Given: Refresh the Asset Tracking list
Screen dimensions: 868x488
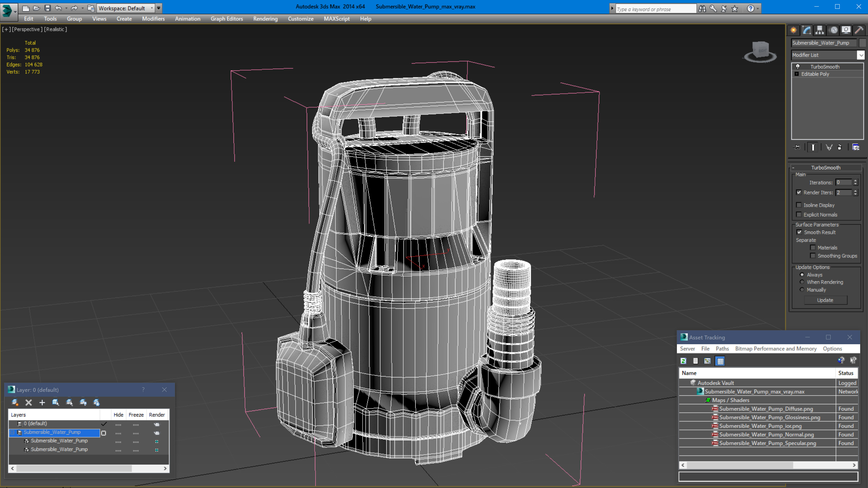Looking at the screenshot, I should (683, 361).
